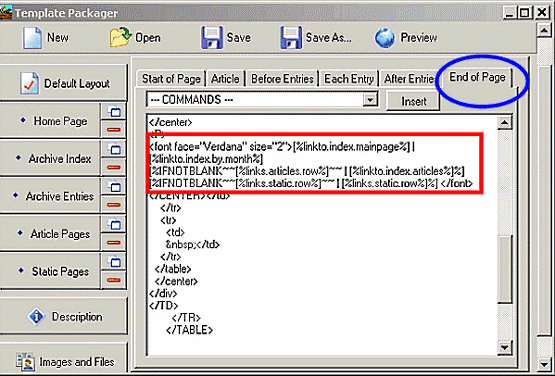
Task: Select the Each Entry tab
Action: coord(349,79)
